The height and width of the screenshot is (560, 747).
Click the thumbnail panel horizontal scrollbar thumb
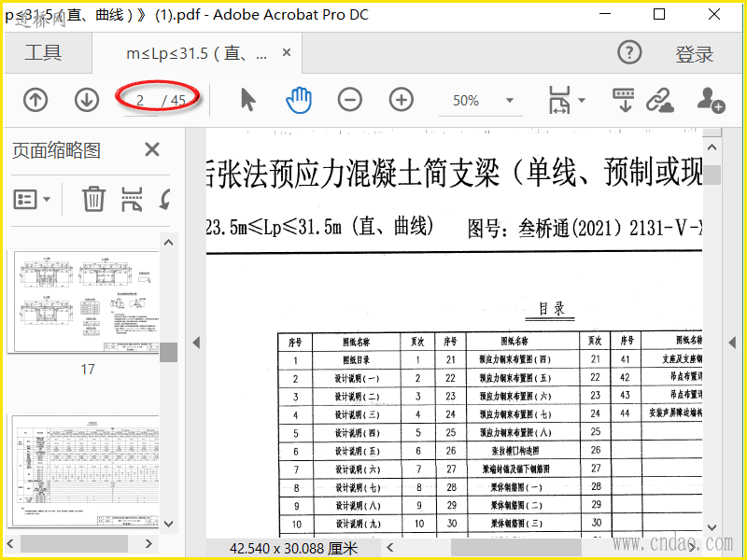(x=75, y=543)
